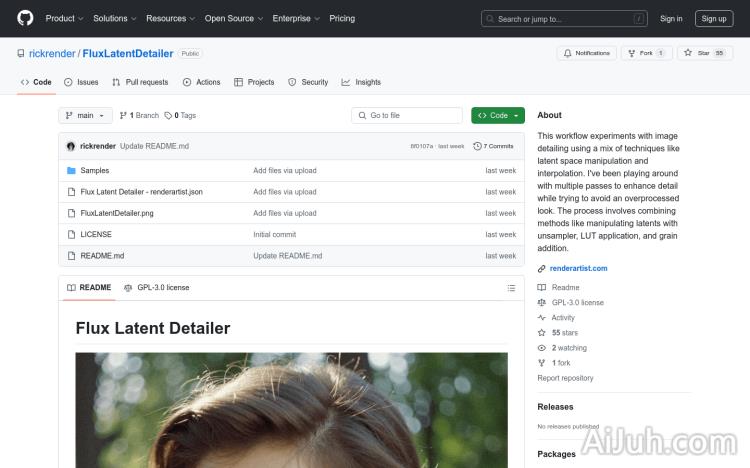Open Notifications bell button
The width and height of the screenshot is (750, 468).
[587, 53]
